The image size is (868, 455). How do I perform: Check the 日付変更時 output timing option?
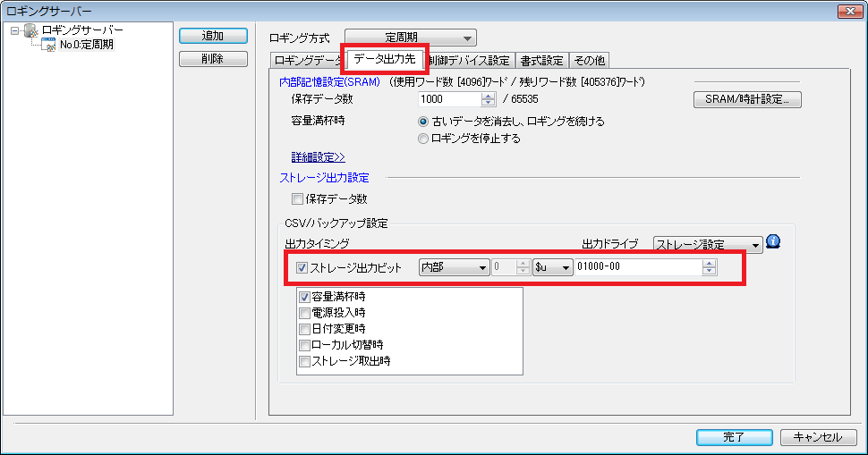click(304, 329)
